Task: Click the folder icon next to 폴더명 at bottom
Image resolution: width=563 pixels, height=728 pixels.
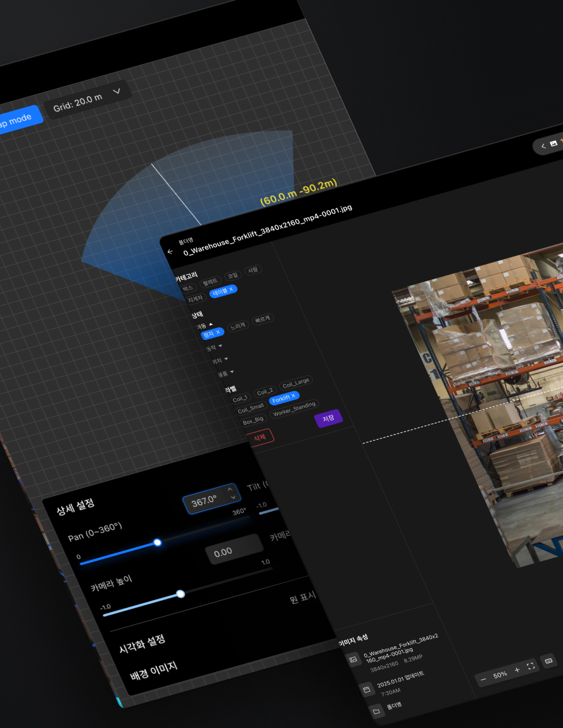Action: [376, 712]
